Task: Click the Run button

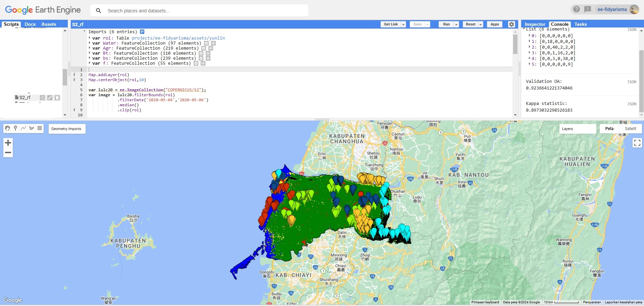Action: pos(446,24)
